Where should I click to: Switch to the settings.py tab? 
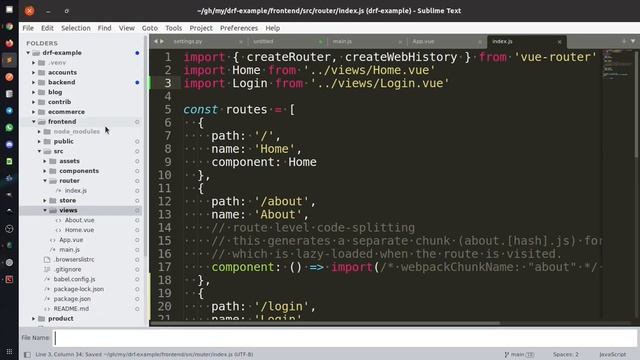tap(207, 42)
